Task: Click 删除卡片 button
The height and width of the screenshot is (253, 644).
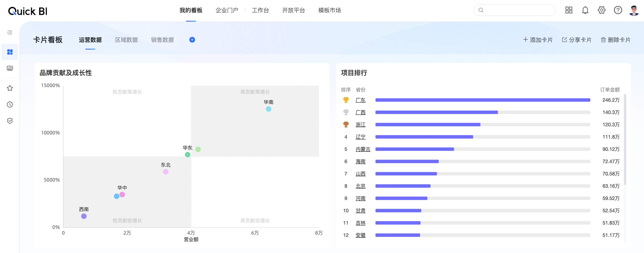Action: 616,40
